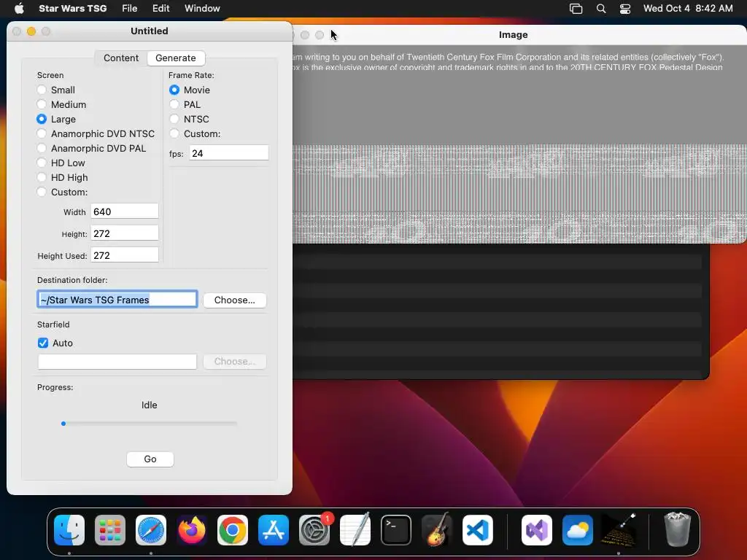747x560 pixels.
Task: Click Choose for destination folder
Action: (234, 300)
